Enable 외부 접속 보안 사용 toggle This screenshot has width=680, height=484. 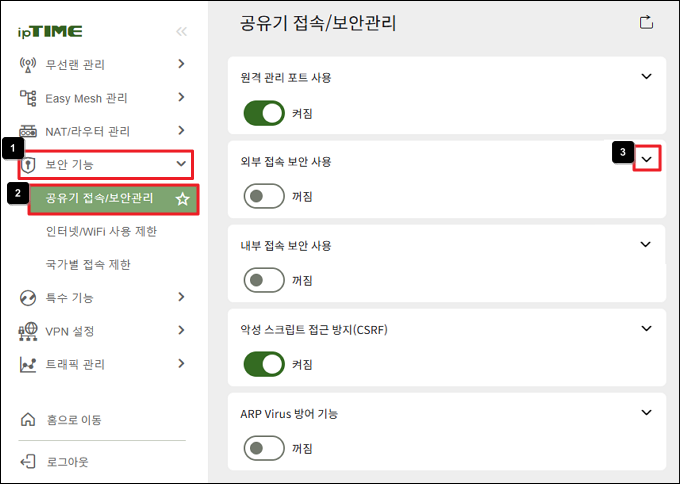pyautogui.click(x=264, y=196)
